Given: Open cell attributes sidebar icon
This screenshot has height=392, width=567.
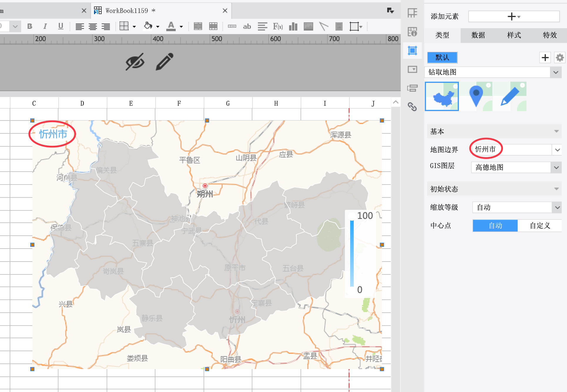Looking at the screenshot, I should 412,13.
